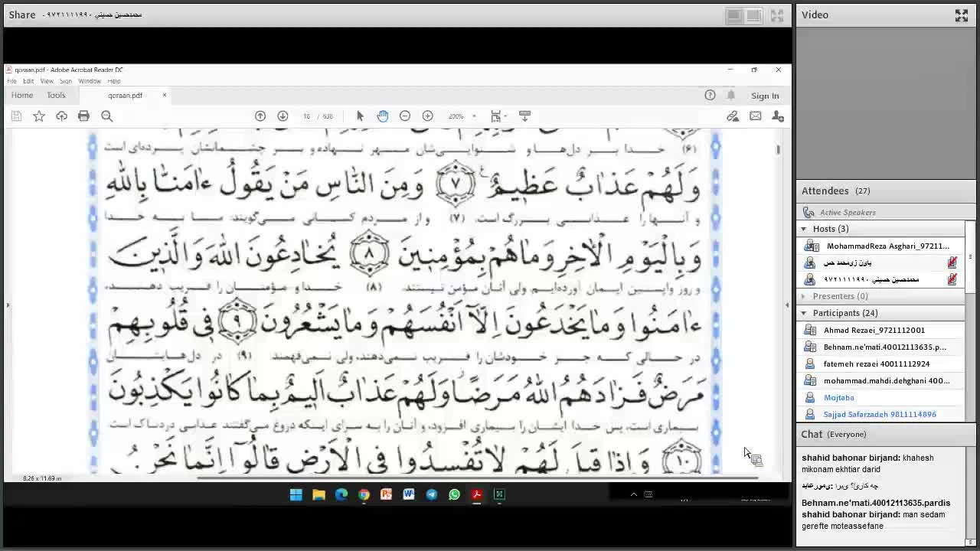The height and width of the screenshot is (551, 980).
Task: Click the Sign In button
Action: [765, 96]
